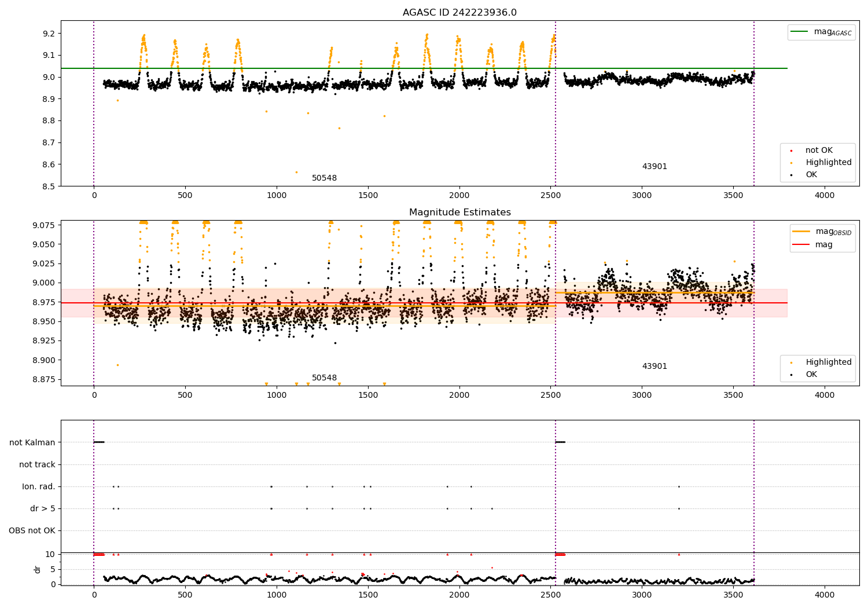The height and width of the screenshot is (608, 868).
Task: Click the 10 tick on the dr axis
Action: (x=50, y=554)
